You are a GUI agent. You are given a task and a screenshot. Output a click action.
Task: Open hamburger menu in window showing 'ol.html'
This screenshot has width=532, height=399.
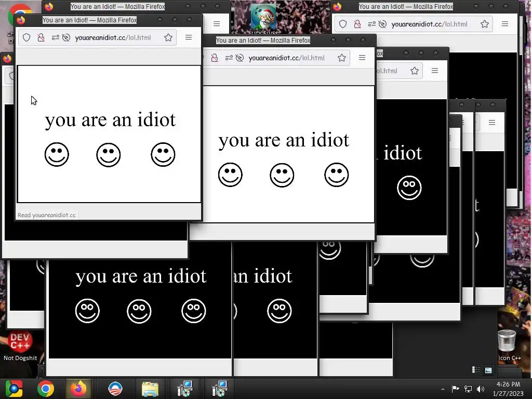(435, 71)
